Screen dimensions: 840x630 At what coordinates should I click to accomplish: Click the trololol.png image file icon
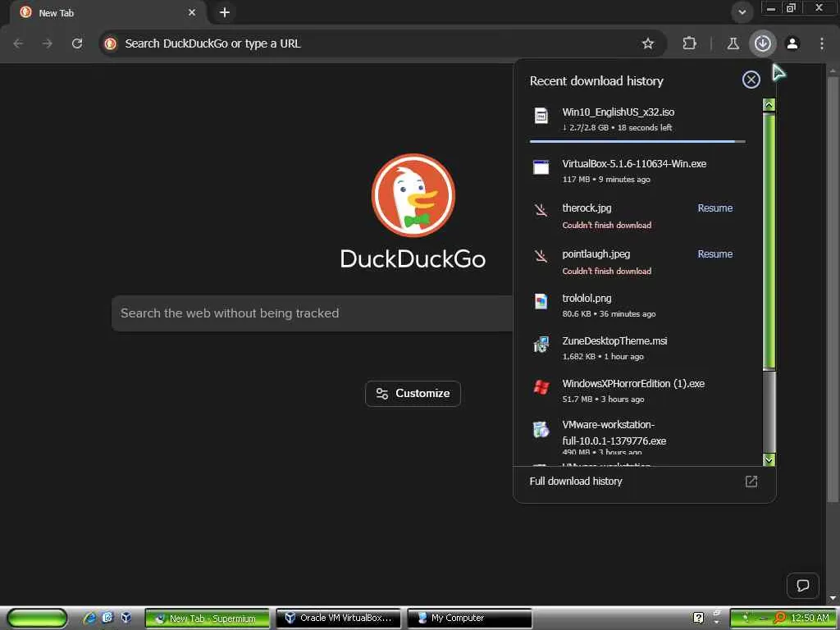point(541,302)
